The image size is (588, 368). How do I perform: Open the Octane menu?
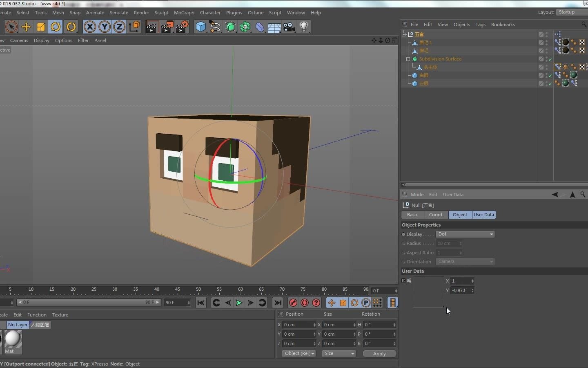(x=256, y=13)
